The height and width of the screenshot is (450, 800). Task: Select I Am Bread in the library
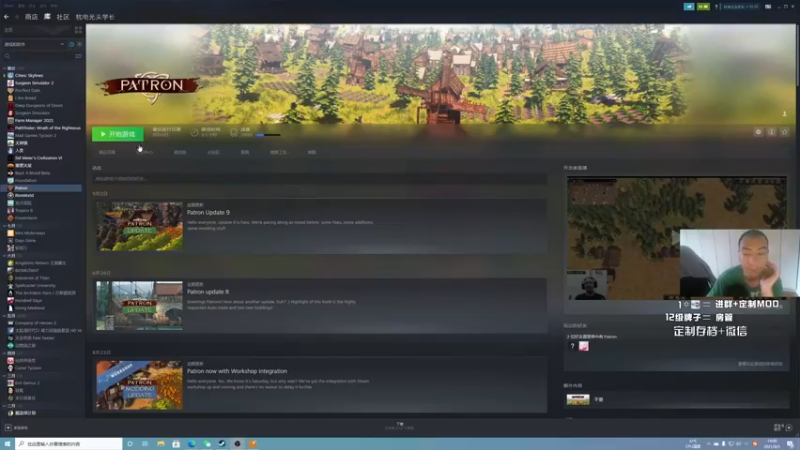[25, 98]
